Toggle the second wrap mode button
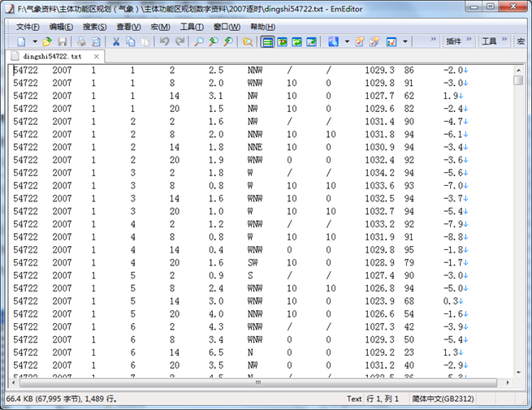Viewport: 532px width, 410px height. tap(283, 41)
